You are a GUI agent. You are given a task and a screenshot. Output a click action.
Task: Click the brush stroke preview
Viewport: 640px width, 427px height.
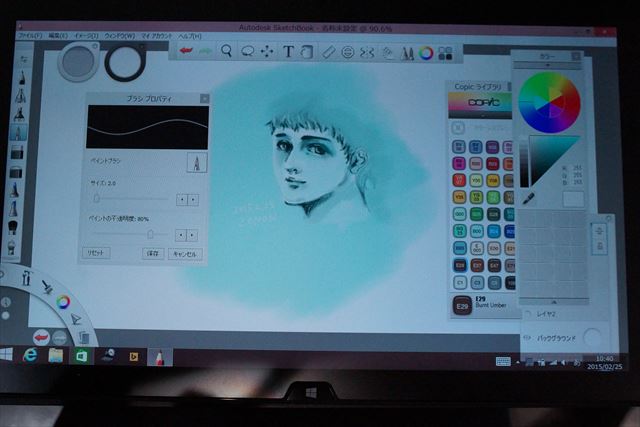pyautogui.click(x=147, y=127)
